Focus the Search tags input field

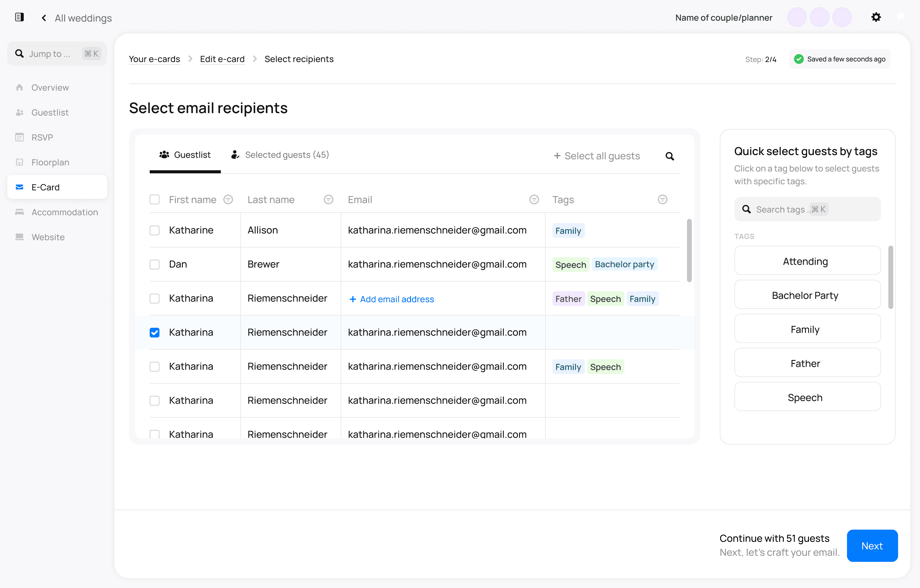[807, 209]
